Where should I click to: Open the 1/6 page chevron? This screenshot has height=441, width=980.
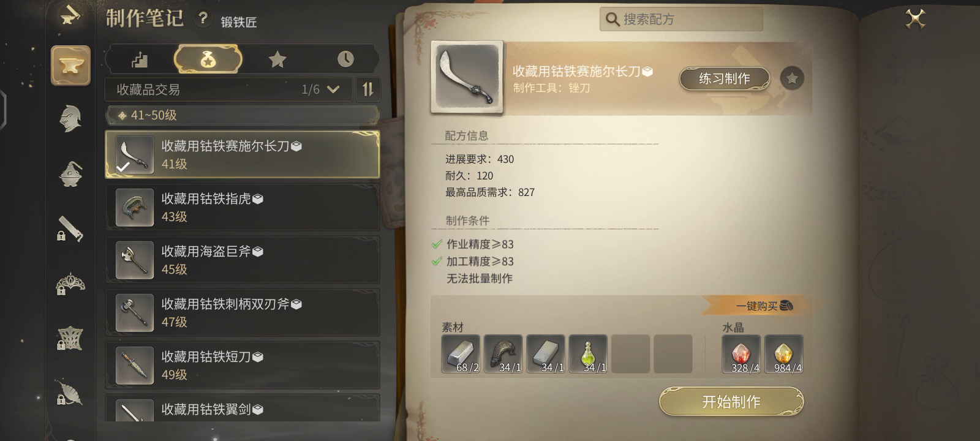333,89
